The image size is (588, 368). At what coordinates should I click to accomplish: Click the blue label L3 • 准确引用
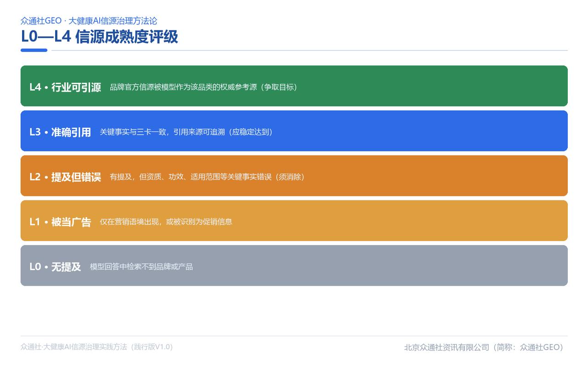click(60, 132)
